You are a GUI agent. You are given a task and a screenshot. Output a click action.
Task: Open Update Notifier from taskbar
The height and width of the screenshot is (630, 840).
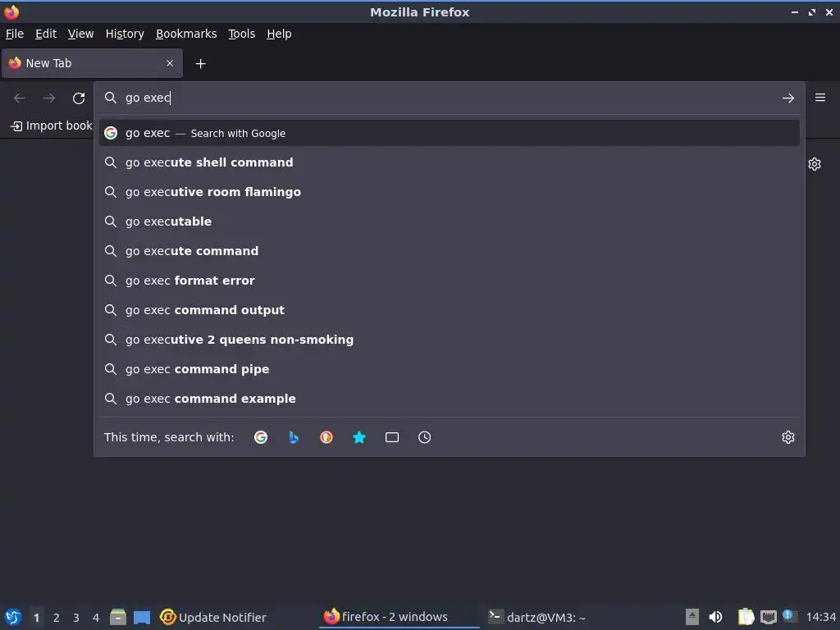[x=213, y=617]
